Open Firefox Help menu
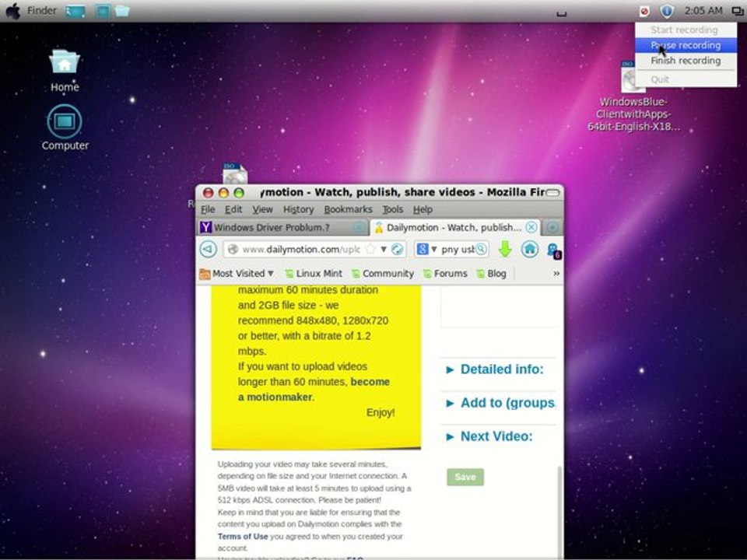The width and height of the screenshot is (747, 560). coord(423,209)
